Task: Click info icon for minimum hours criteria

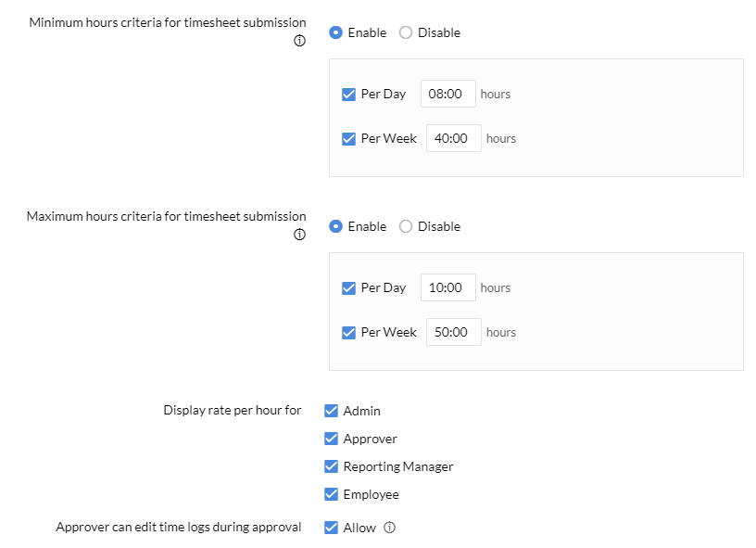Action: click(x=299, y=41)
